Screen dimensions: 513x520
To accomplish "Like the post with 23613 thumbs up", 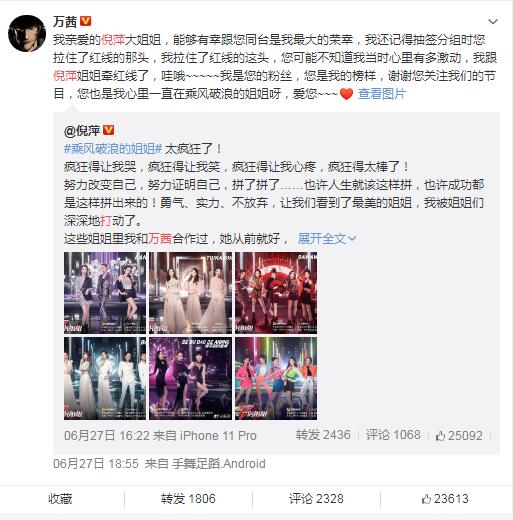I will tap(445, 499).
